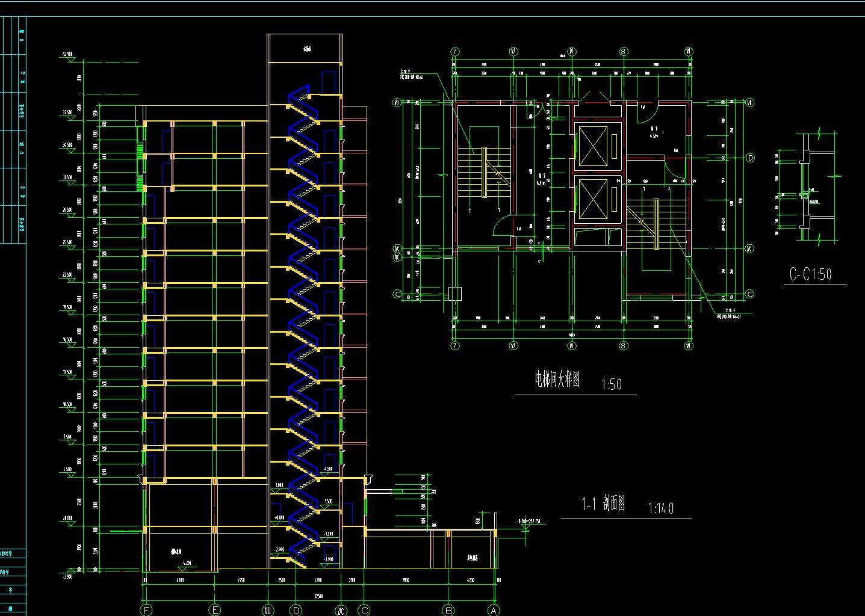The height and width of the screenshot is (616, 865).
Task: Click the C-C wall section detail drawing
Action: (805, 186)
